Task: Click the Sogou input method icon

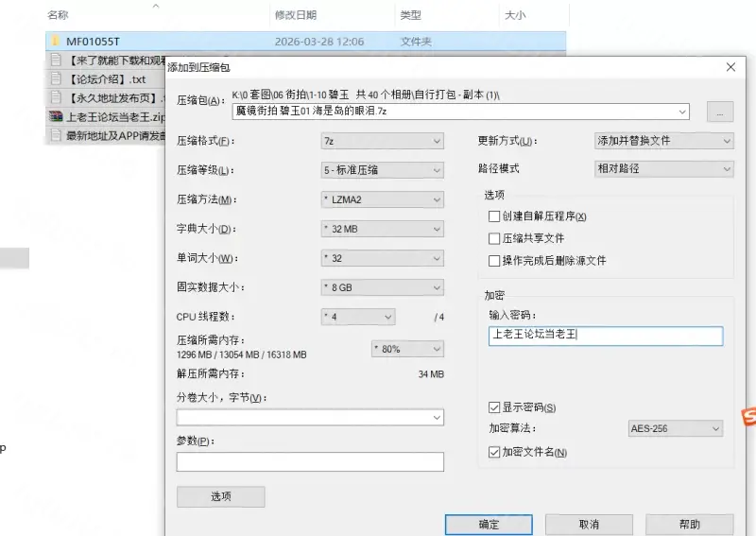Action: click(x=748, y=417)
